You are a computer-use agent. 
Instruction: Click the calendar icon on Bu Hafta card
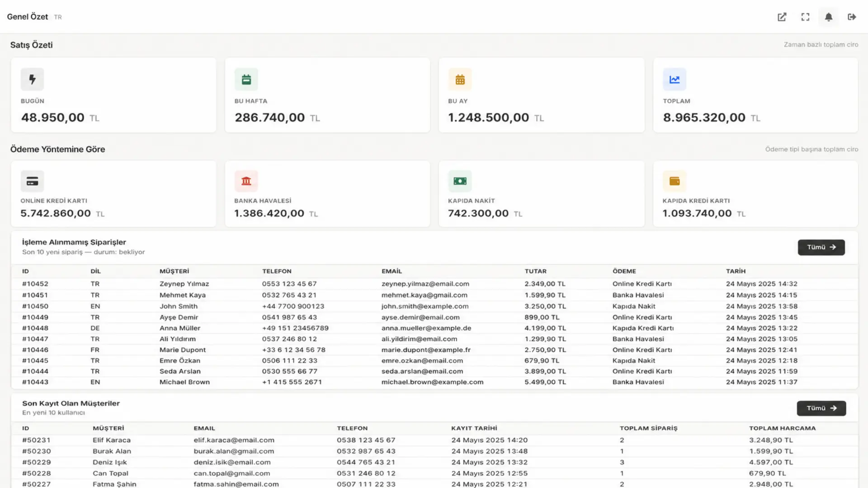pyautogui.click(x=246, y=80)
